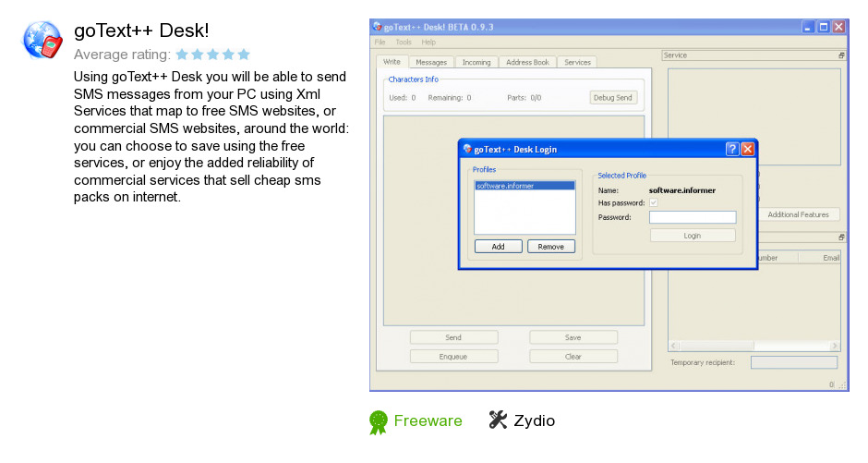Open the Tools menu
Screen dimensions: 868x463
click(x=404, y=43)
